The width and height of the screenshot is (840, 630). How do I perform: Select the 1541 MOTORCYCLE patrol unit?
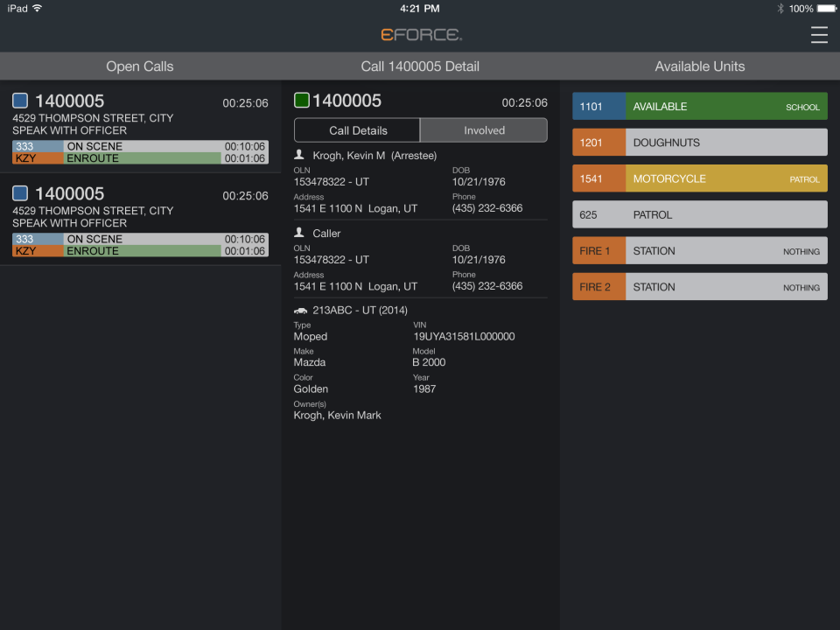click(699, 178)
